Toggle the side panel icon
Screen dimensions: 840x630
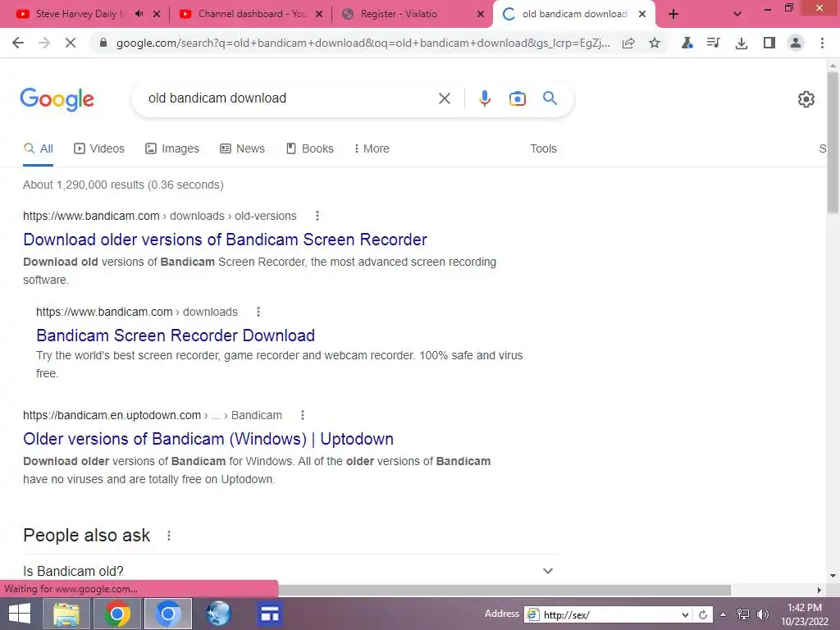769,43
